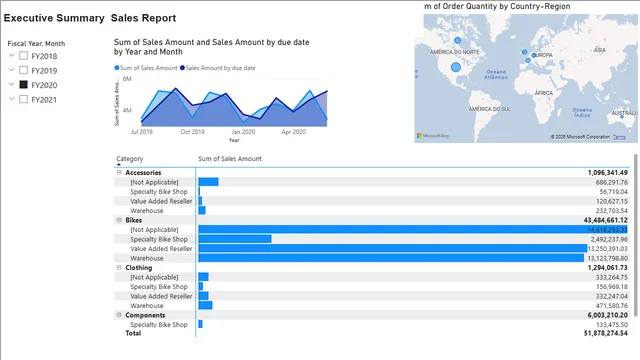Select Clothing [Not Applicable] row label
Image resolution: width=640 pixels, height=360 pixels.
pos(154,277)
